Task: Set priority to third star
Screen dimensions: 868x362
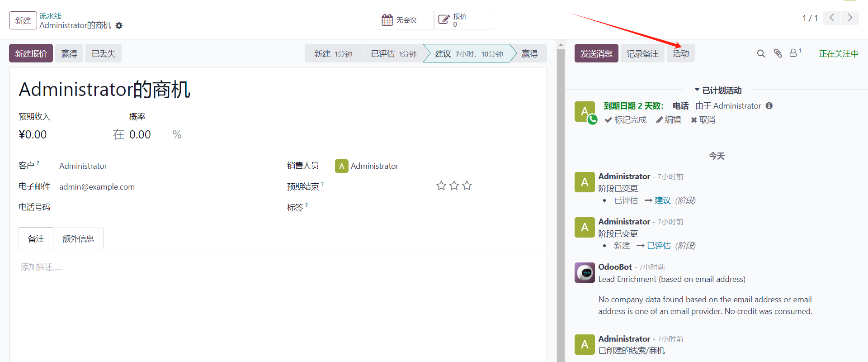Action: coord(467,186)
